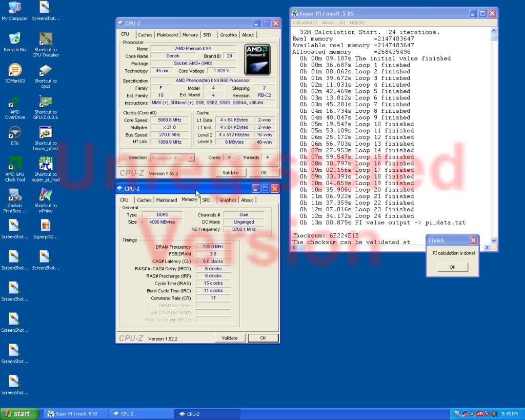Image resolution: width=525 pixels, height=420 pixels.
Task: Click Super PI title bar icon
Action: (295, 13)
